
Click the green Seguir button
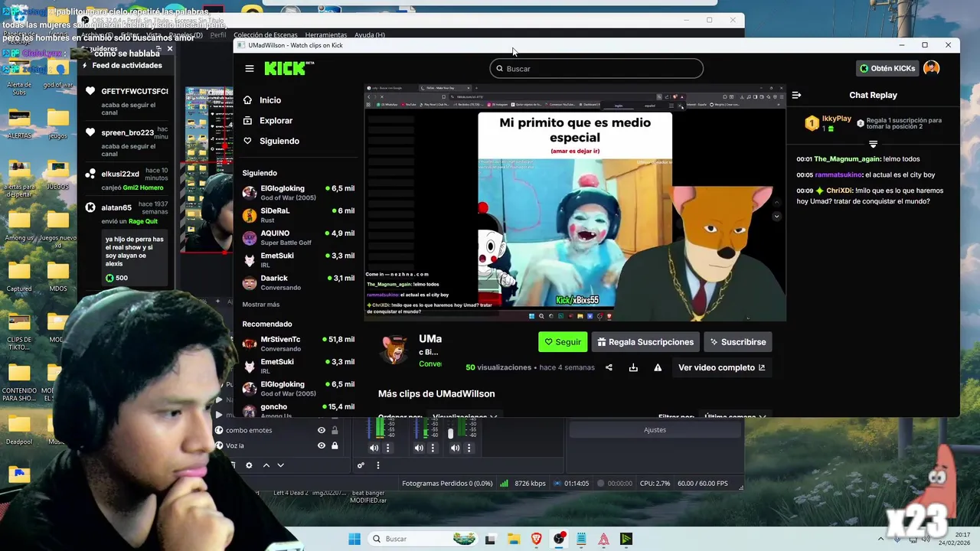point(563,342)
